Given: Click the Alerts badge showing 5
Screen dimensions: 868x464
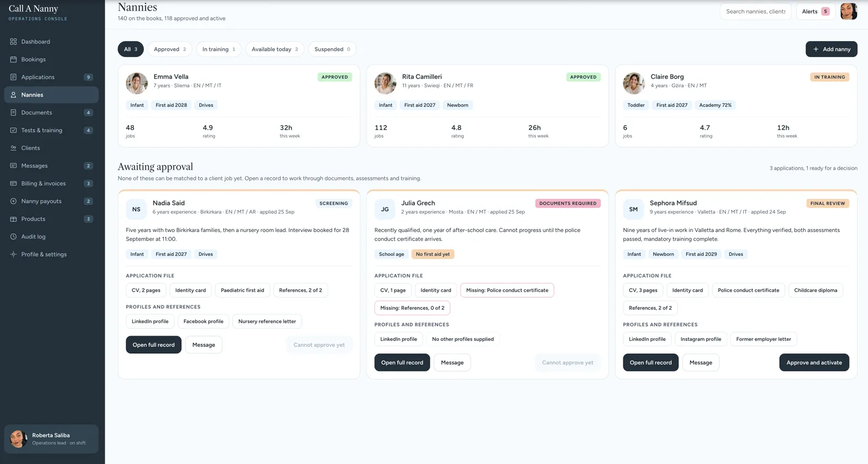Looking at the screenshot, I should 825,11.
